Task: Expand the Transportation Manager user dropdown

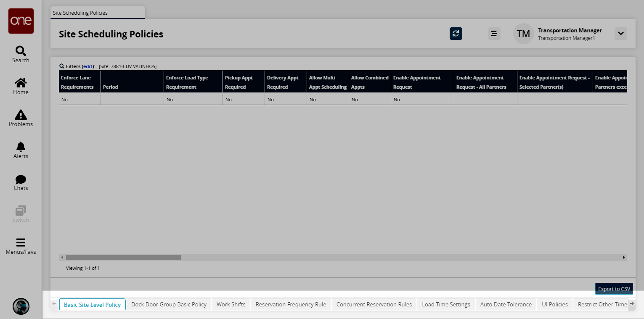Action: click(621, 34)
